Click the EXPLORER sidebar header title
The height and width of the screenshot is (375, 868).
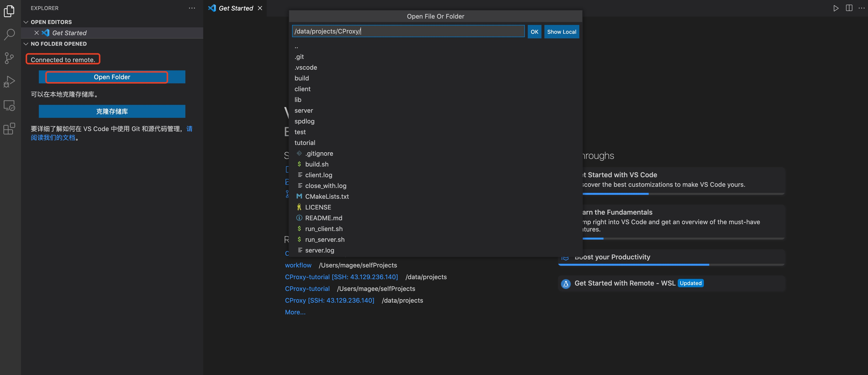click(x=44, y=8)
